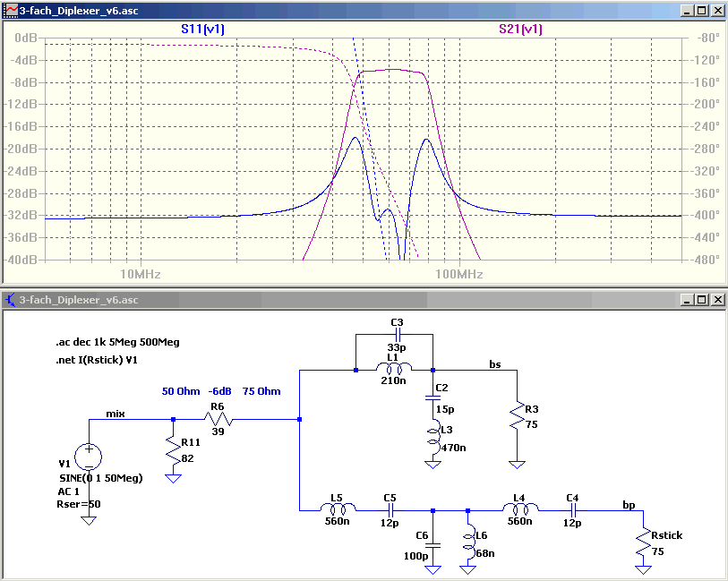Select capacitor C6 symbol
This screenshot has height=581, width=728.
tap(433, 546)
